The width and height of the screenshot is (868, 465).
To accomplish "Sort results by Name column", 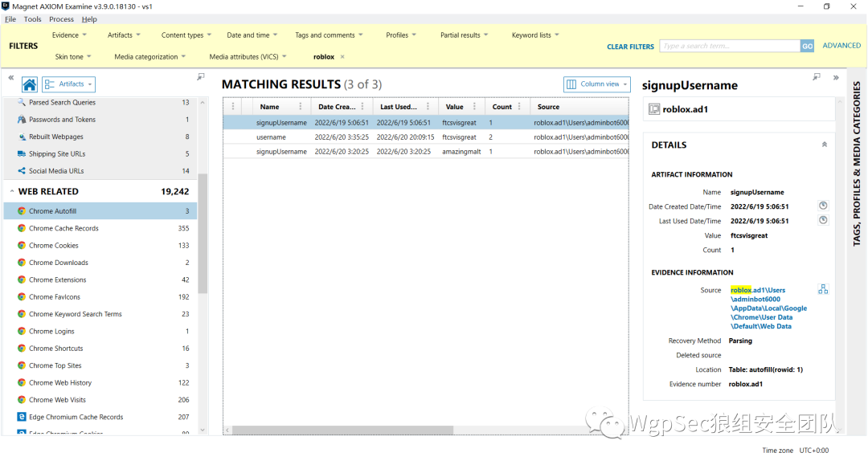I will point(269,107).
